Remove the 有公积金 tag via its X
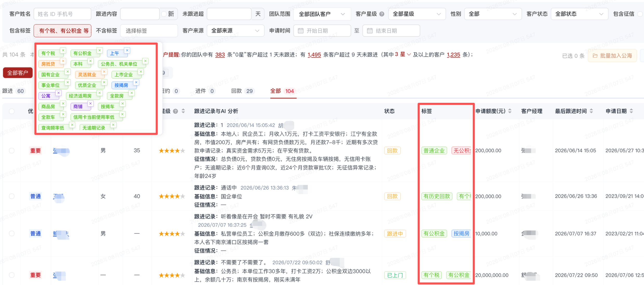The width and height of the screenshot is (644, 285). click(99, 50)
